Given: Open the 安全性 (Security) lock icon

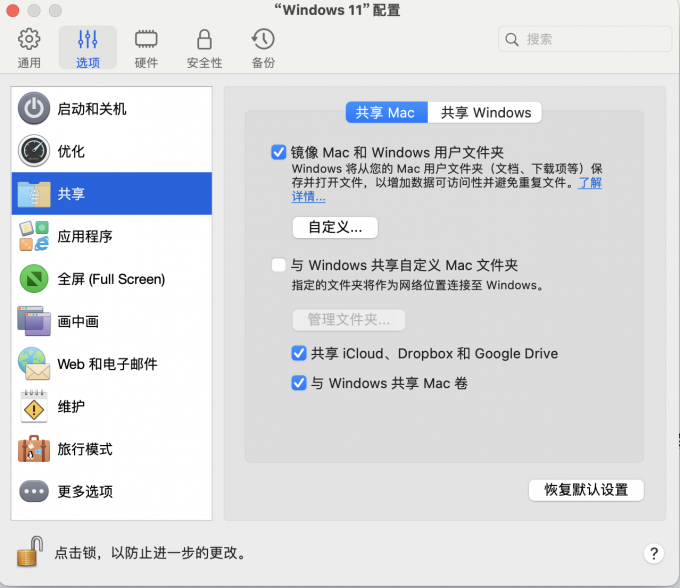Looking at the screenshot, I should (x=204, y=40).
